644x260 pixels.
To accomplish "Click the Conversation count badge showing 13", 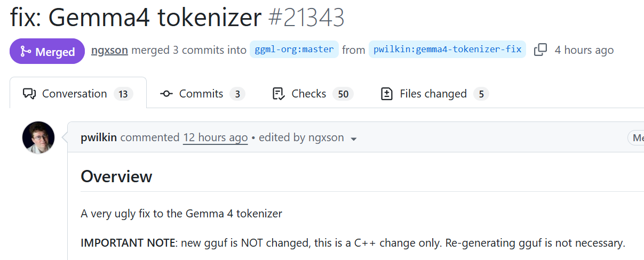I will (x=123, y=94).
